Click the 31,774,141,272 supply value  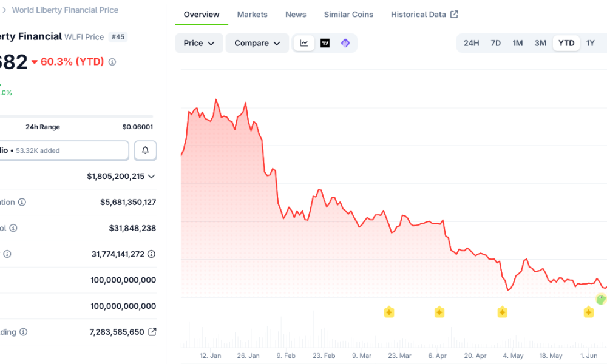click(118, 254)
